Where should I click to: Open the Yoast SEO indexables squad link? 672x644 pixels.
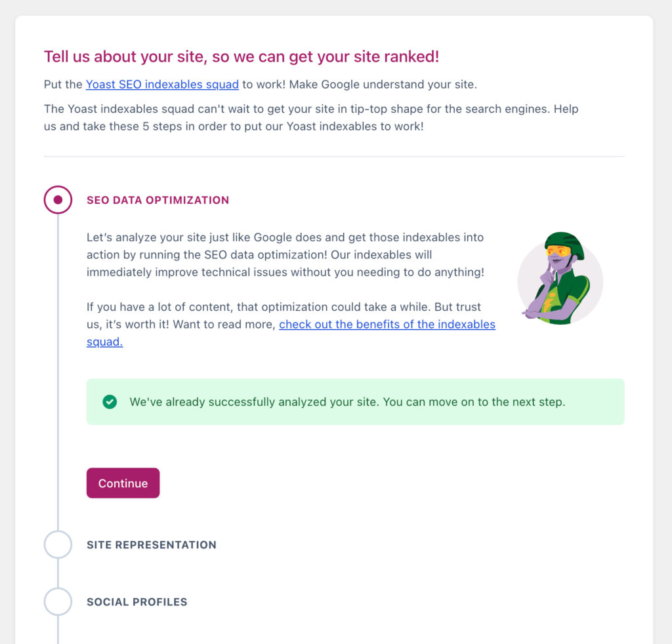[x=162, y=84]
